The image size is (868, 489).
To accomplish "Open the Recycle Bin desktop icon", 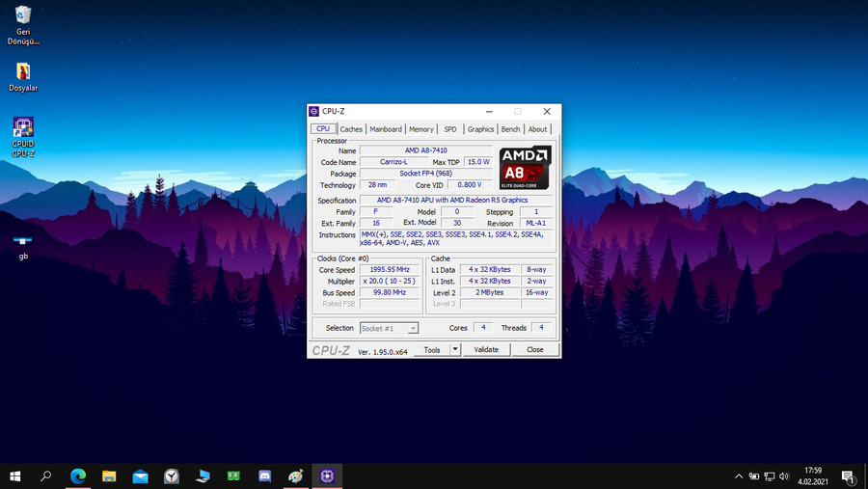I will (x=23, y=25).
